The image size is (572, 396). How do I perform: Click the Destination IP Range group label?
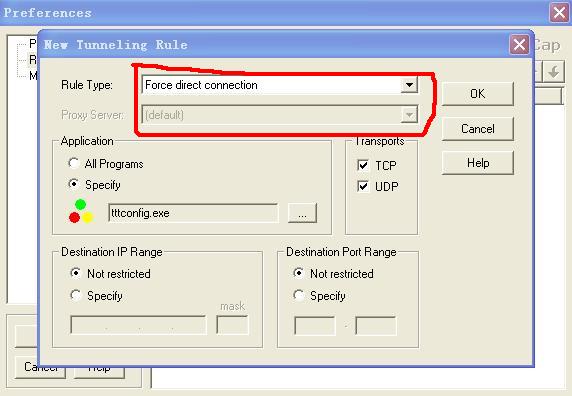click(112, 252)
